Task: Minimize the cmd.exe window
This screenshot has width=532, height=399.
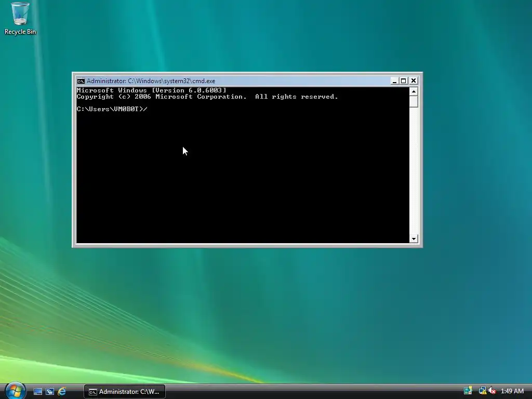Action: (x=394, y=81)
